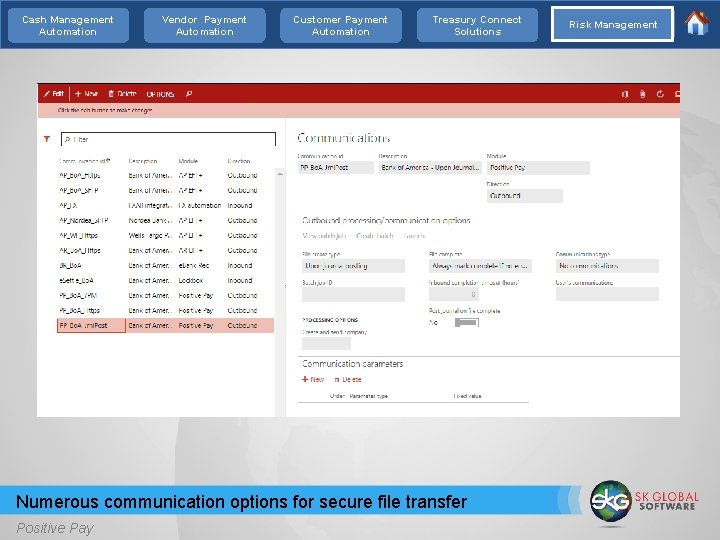Open the Cash Management Automation section
Image resolution: width=720 pixels, height=540 pixels.
coord(68,26)
